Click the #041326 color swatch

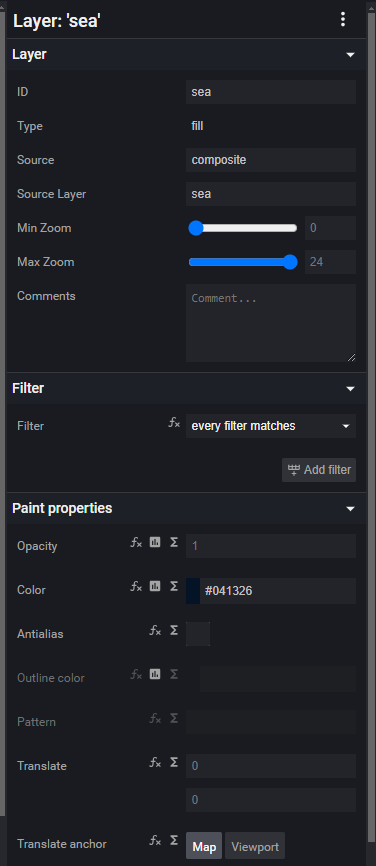pos(193,591)
